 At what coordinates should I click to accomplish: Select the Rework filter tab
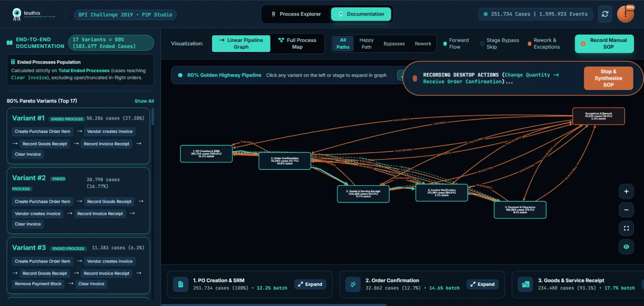[423, 43]
